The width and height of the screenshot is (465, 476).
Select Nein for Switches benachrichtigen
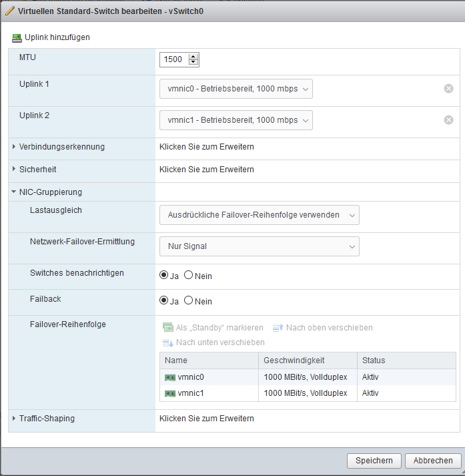[188, 275]
